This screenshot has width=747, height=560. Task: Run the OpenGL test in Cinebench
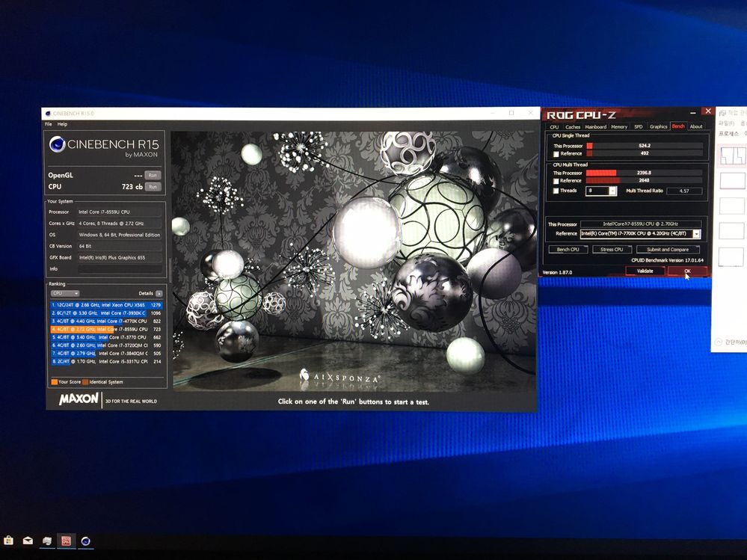(x=153, y=175)
